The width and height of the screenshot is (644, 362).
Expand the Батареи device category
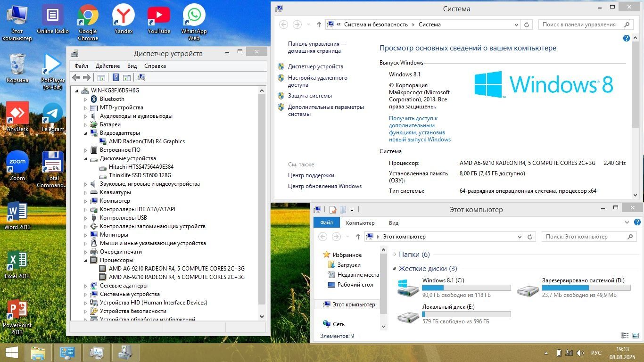86,124
